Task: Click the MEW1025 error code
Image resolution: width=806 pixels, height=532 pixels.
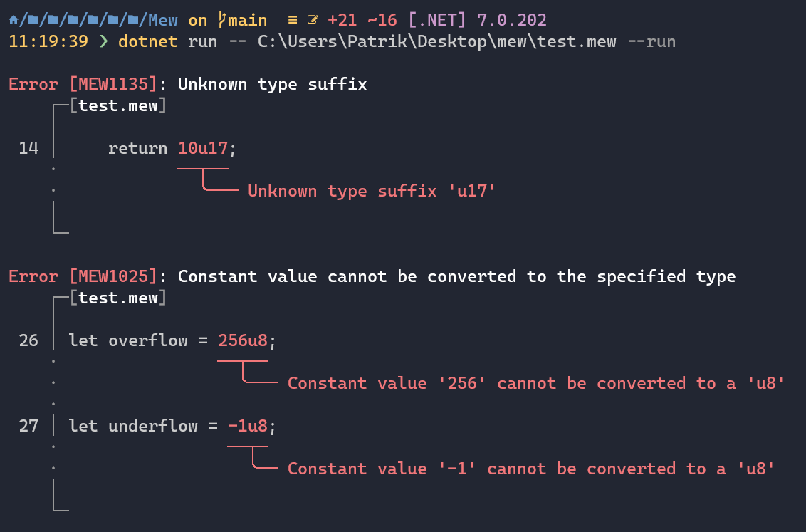Action: [x=113, y=276]
